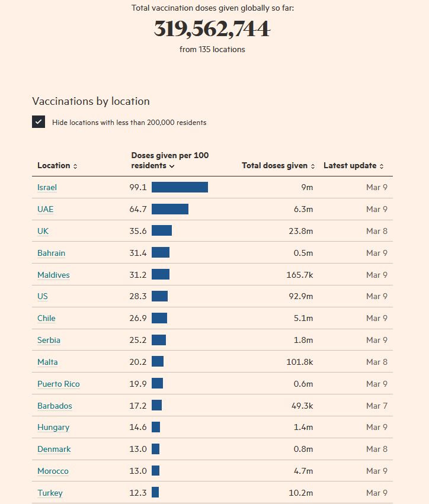Sort table by Total doses given

click(x=278, y=166)
